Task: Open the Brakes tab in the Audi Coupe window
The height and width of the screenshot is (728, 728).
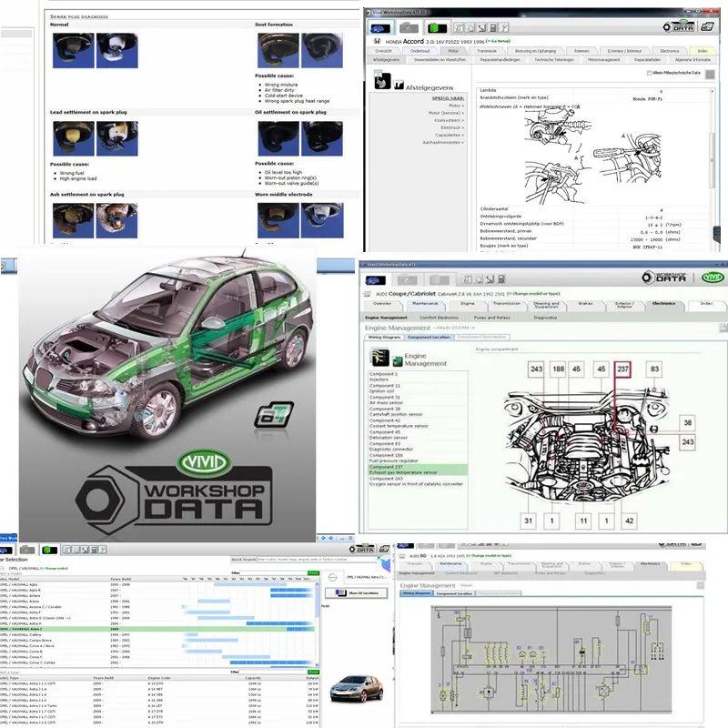Action: click(585, 304)
